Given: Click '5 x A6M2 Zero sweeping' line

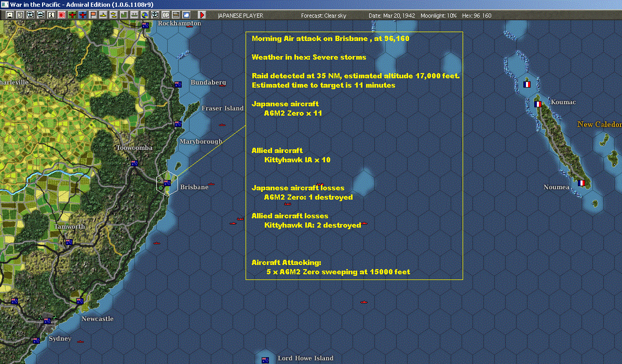Looking at the screenshot, I should point(339,272).
